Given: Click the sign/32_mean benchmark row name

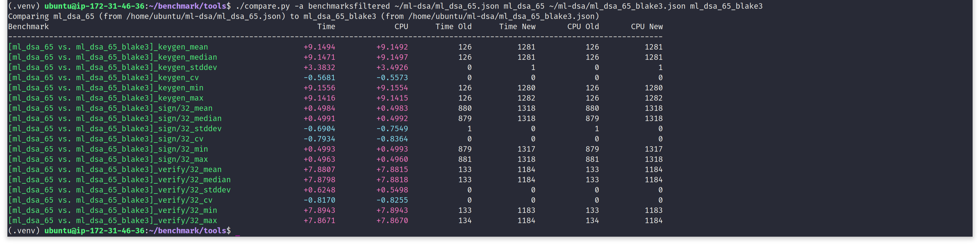Looking at the screenshot, I should pos(110,108).
